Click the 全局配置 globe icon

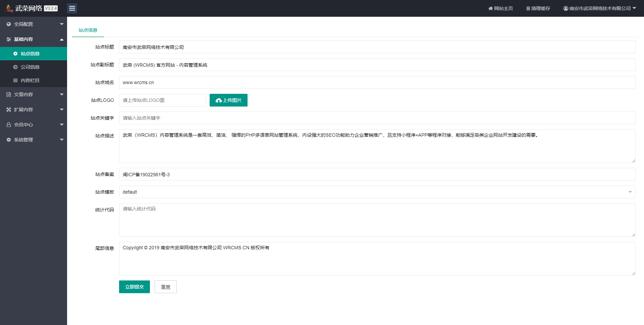[9, 24]
